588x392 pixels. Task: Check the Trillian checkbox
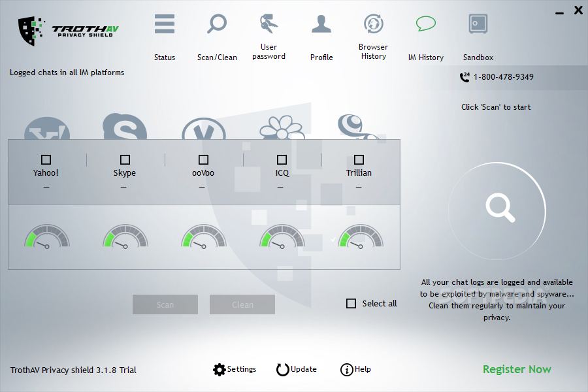click(x=359, y=160)
